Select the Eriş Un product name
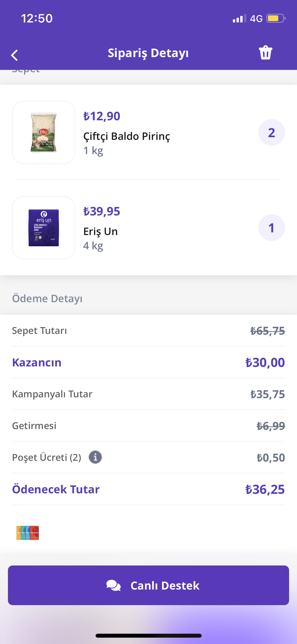The height and width of the screenshot is (644, 297). (101, 232)
